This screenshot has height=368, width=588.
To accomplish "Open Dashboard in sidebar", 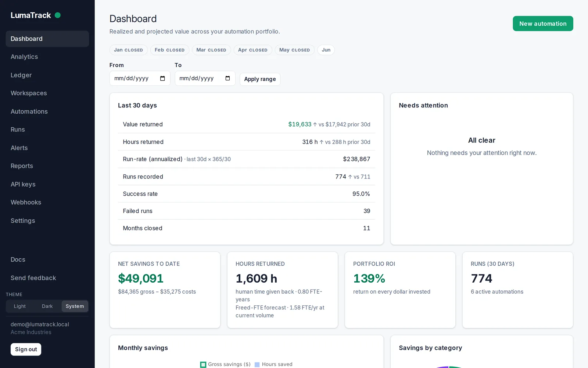I will coord(47,39).
